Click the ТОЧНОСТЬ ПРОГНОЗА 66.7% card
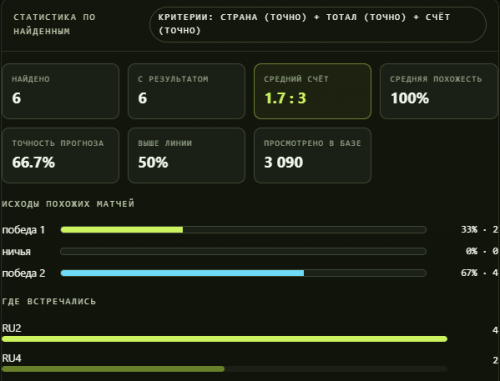Viewport: 500px width, 381px height. pos(61,155)
